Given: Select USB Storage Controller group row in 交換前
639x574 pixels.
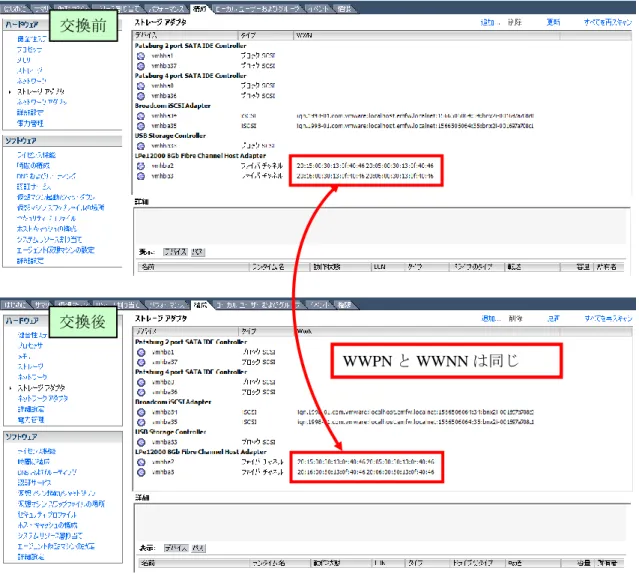Looking at the screenshot, I should (170, 136).
